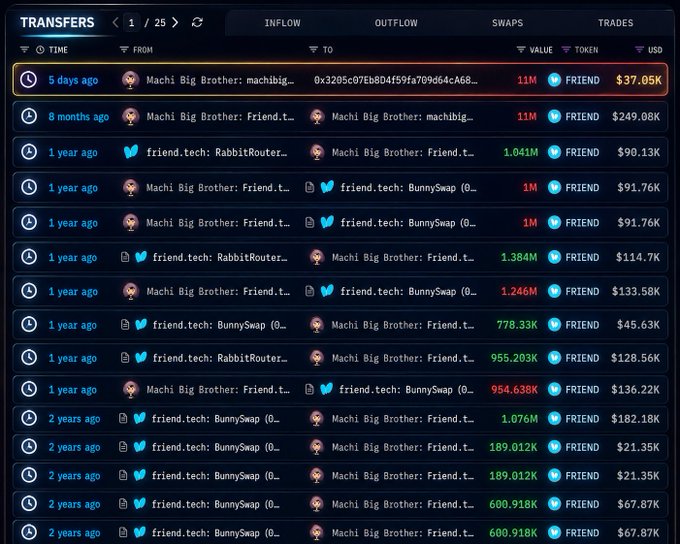680x544 pixels.
Task: Click the $133.58K USD value
Action: point(636,291)
